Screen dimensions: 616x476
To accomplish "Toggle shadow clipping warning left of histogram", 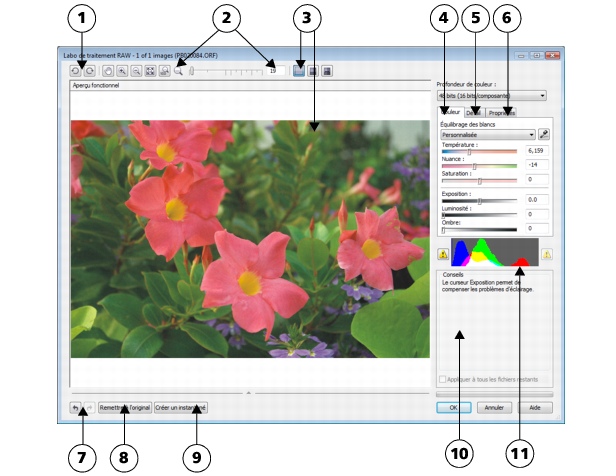I will click(443, 254).
